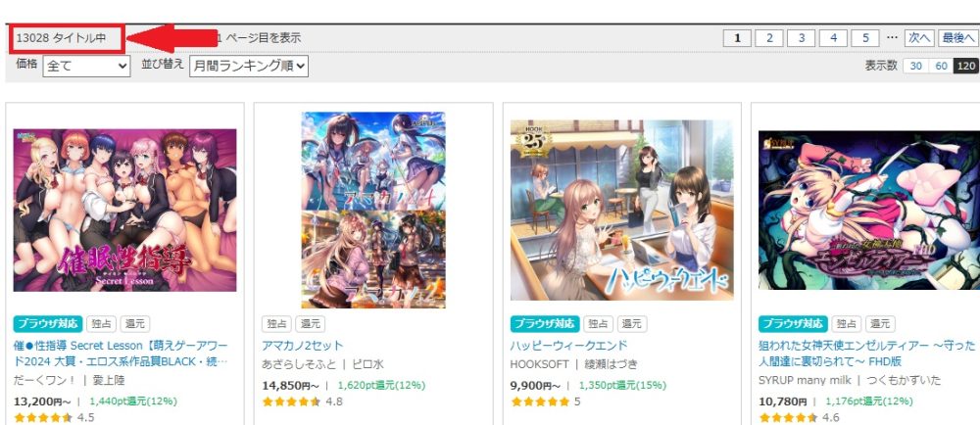
Task: Click the ブラウザ対応 badge under ハッピーウィークエンド
Action: (544, 324)
